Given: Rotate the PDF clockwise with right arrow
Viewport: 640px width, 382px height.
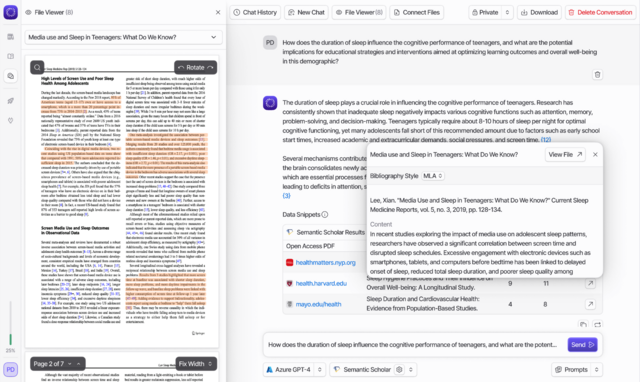Looking at the screenshot, I should pyautogui.click(x=210, y=67).
